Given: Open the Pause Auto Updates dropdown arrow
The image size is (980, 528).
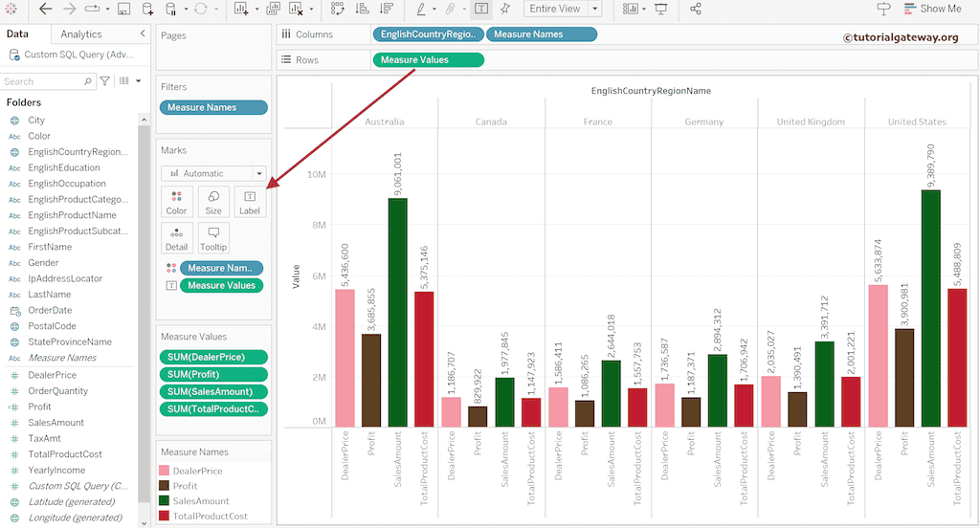Looking at the screenshot, I should tap(186, 10).
